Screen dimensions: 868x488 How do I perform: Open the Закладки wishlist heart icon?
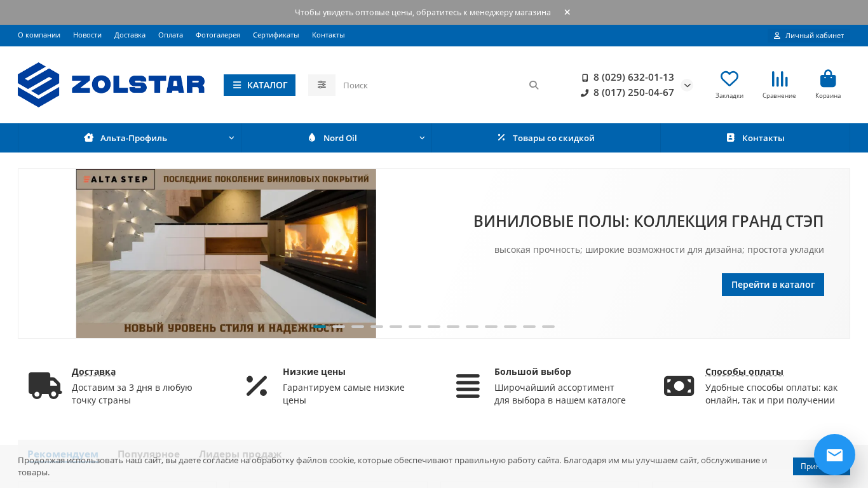729,79
